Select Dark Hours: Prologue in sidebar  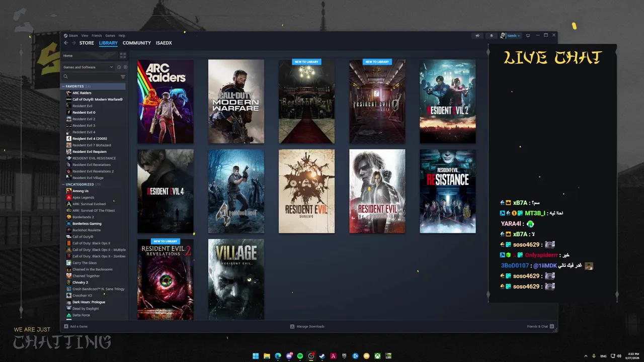click(x=89, y=302)
